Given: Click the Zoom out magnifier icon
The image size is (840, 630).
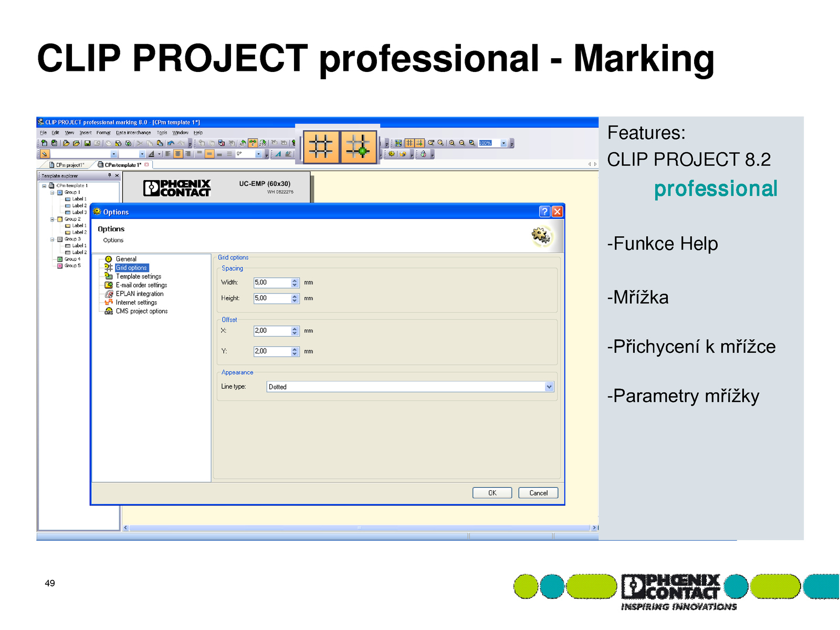Looking at the screenshot, I should (462, 143).
